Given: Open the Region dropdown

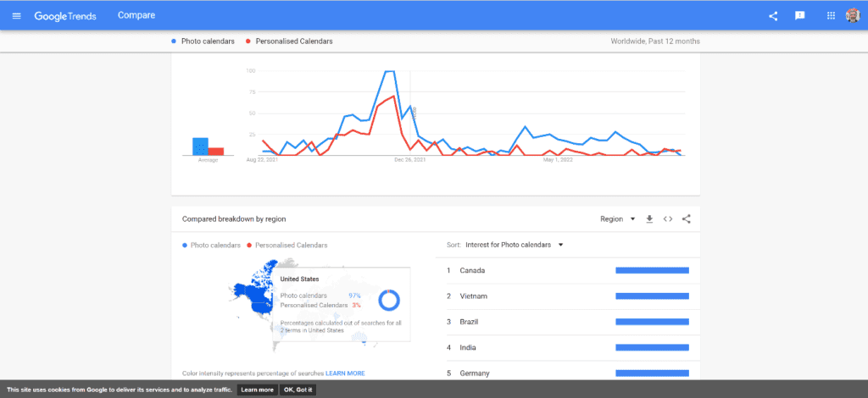Looking at the screenshot, I should 617,218.
